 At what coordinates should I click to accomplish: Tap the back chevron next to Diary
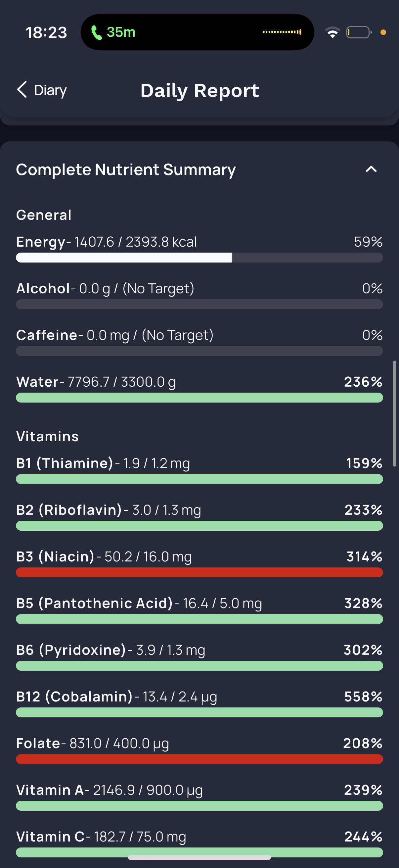pyautogui.click(x=22, y=90)
